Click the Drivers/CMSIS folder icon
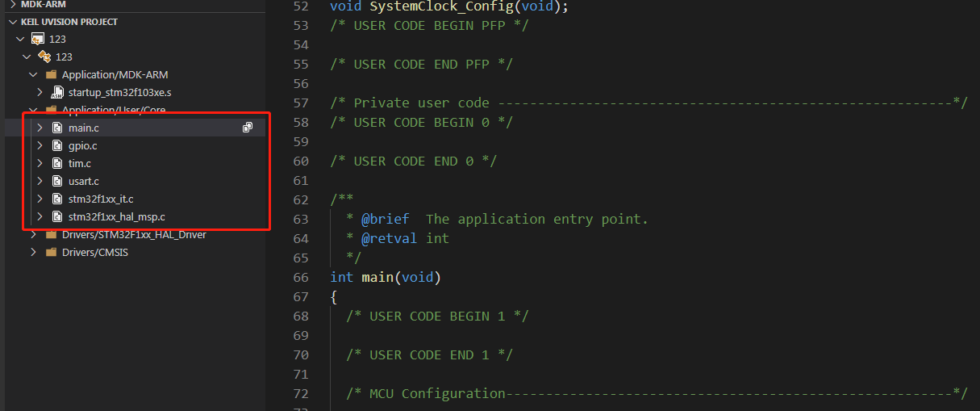Image resolution: width=980 pixels, height=411 pixels. 51,252
